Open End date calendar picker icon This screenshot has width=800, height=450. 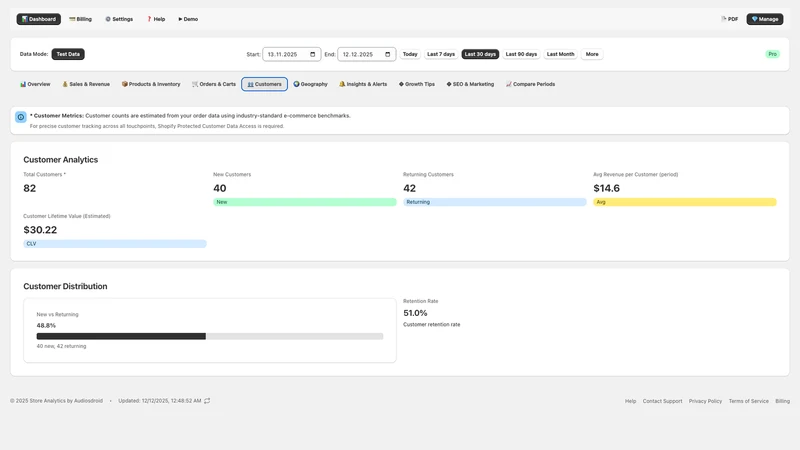[x=388, y=54]
